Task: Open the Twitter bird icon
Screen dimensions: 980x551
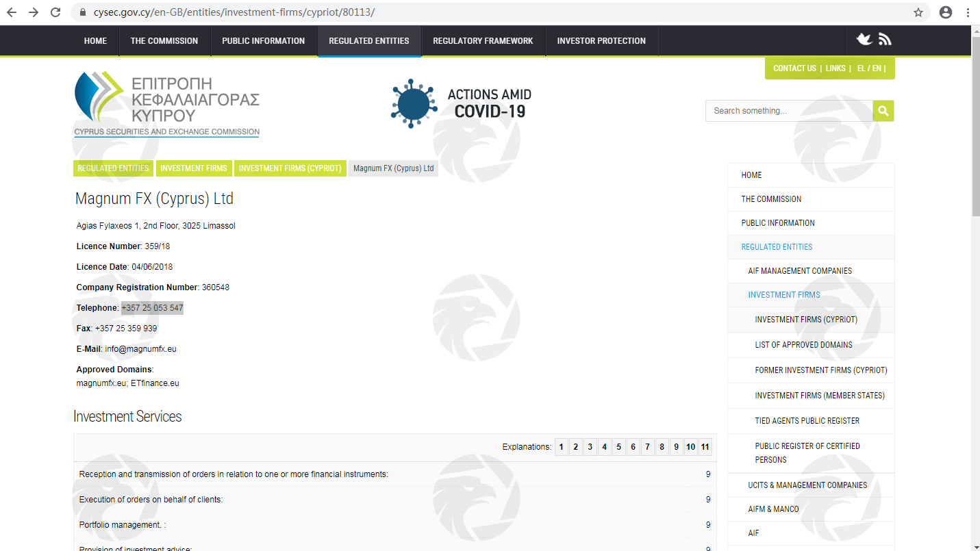Action: [x=864, y=40]
